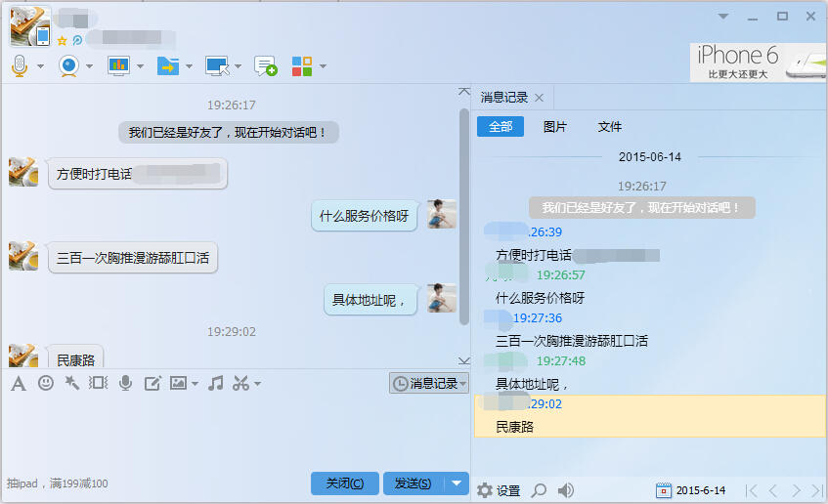828x504 pixels.
Task: Record a voice message microphone icon
Action: 126,383
